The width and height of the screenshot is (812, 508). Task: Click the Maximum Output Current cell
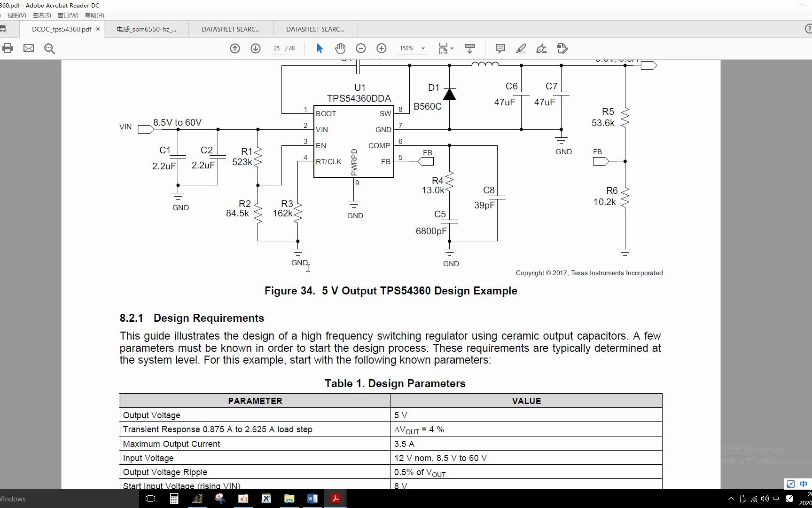pos(255,444)
